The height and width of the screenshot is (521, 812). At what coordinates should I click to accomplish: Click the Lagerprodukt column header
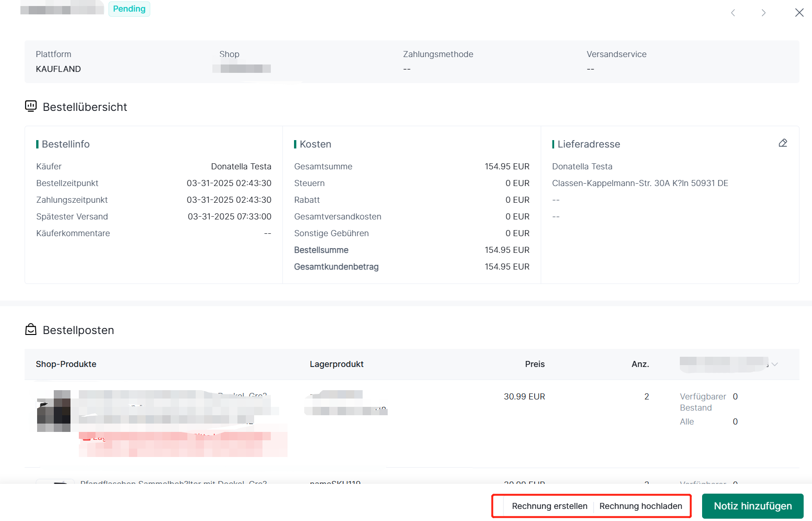tap(336, 364)
